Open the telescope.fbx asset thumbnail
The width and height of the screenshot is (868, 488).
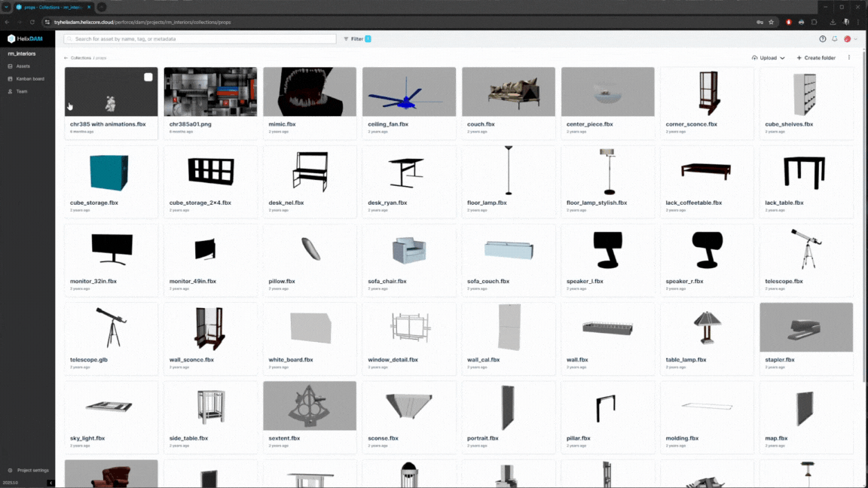click(x=805, y=249)
